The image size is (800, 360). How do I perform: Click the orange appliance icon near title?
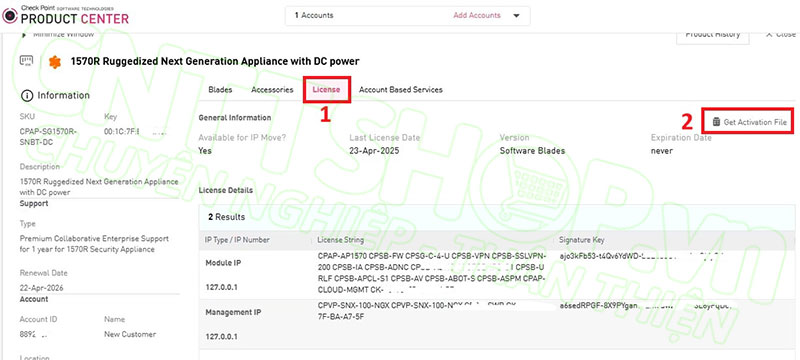pos(55,62)
